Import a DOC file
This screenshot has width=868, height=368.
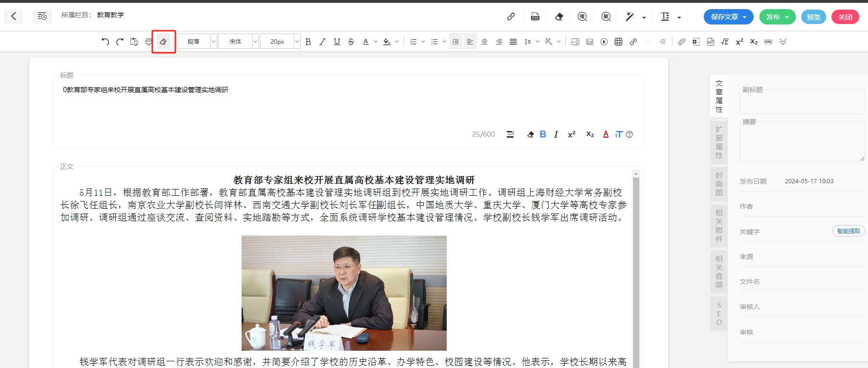click(535, 17)
